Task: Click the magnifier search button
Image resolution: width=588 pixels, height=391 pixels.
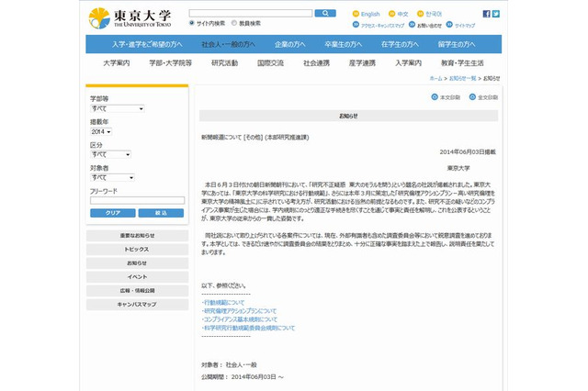Action: click(x=325, y=14)
